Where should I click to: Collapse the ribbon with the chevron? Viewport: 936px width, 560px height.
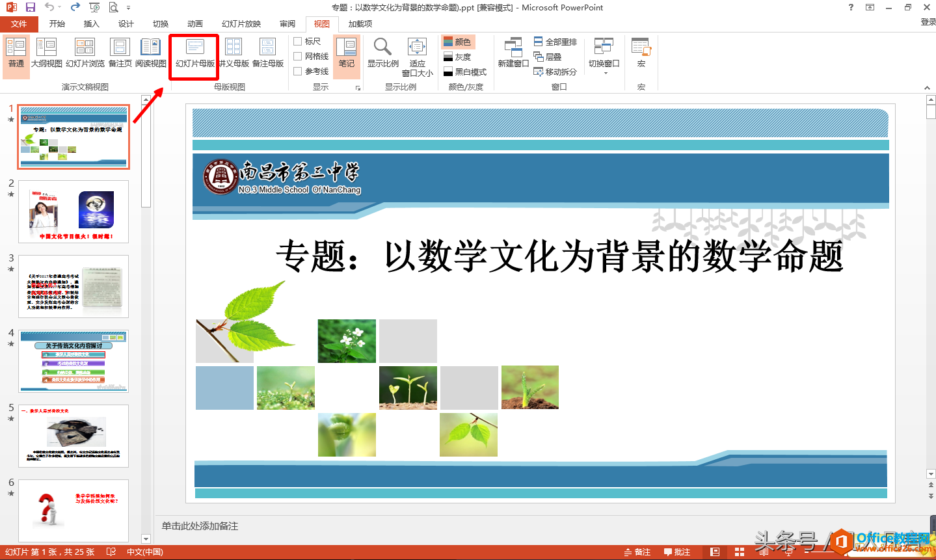927,87
